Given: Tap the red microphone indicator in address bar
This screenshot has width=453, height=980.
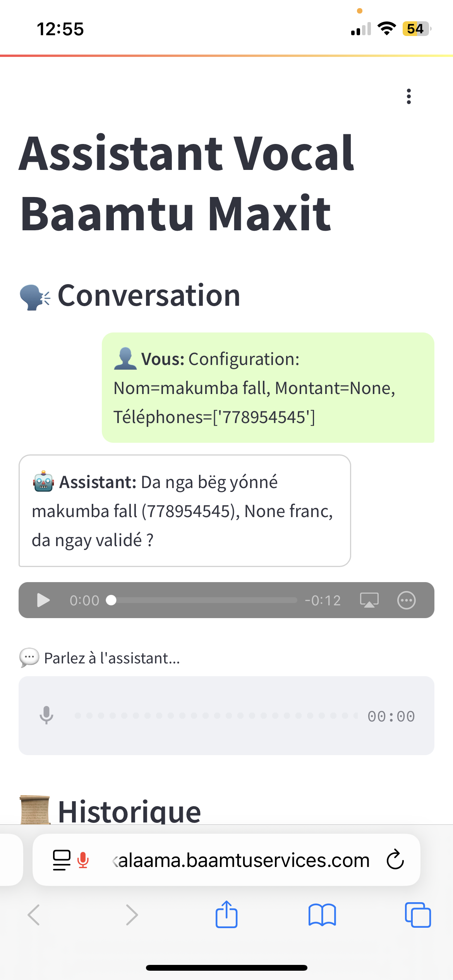Looking at the screenshot, I should 83,860.
